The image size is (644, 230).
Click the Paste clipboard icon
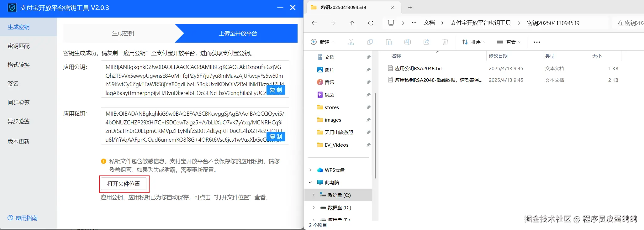click(x=389, y=42)
